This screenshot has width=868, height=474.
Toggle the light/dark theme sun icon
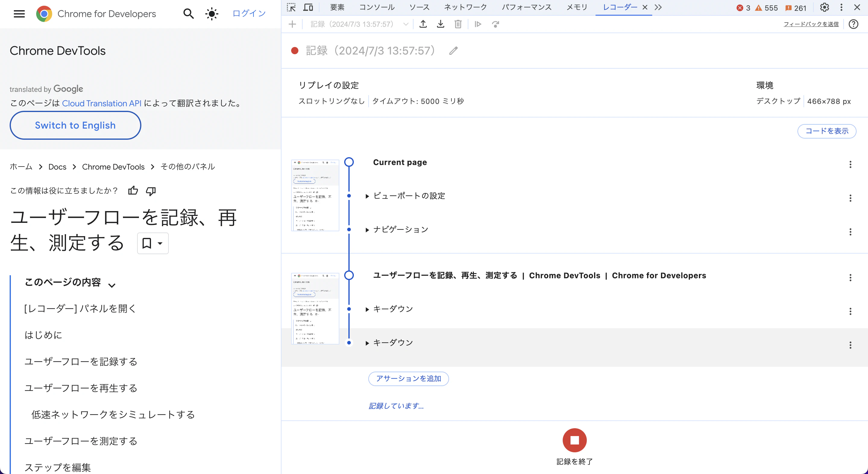[212, 14]
